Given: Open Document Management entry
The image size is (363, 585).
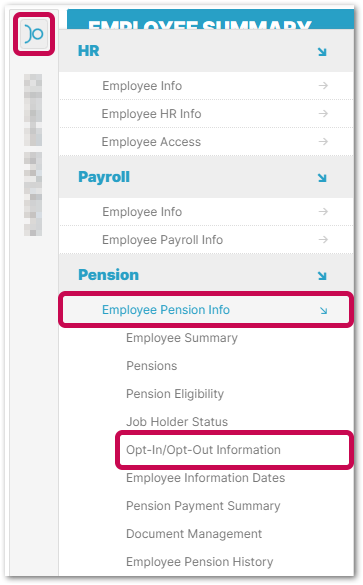Looking at the screenshot, I should coord(194,534).
